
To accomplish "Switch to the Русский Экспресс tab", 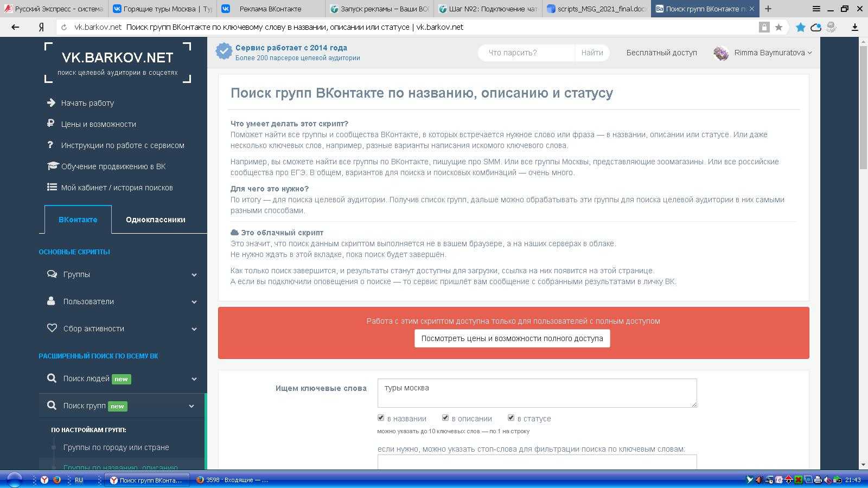I will pyautogui.click(x=54, y=9).
